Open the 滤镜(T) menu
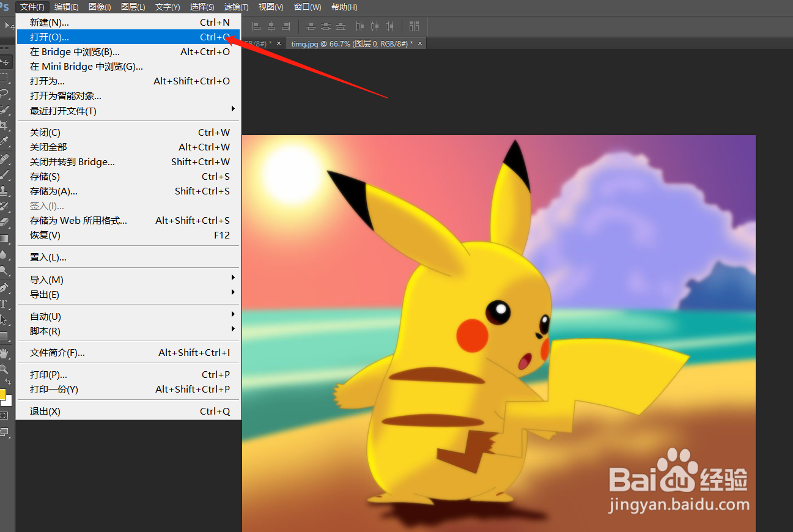Image resolution: width=793 pixels, height=532 pixels. click(236, 7)
